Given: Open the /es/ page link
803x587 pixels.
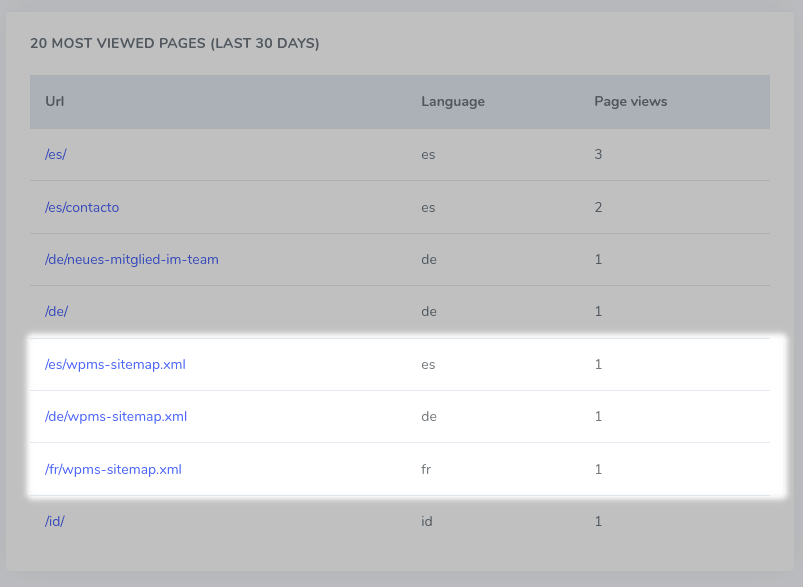Looking at the screenshot, I should (57, 155).
